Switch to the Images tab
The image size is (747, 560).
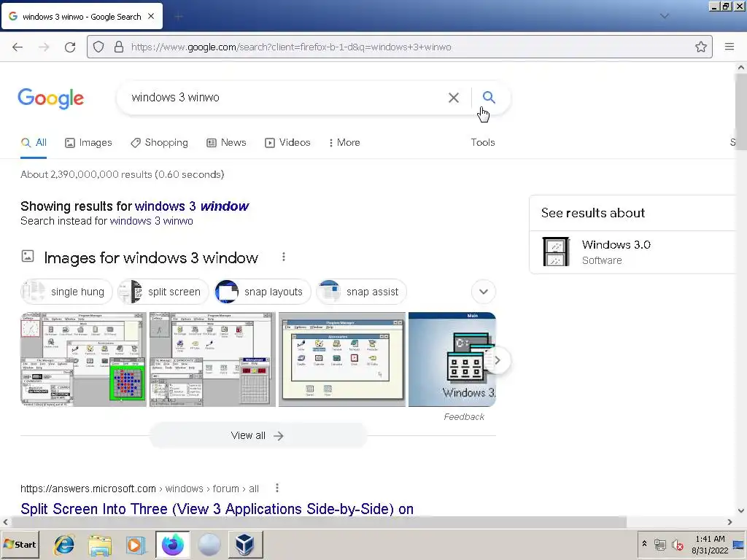88,142
